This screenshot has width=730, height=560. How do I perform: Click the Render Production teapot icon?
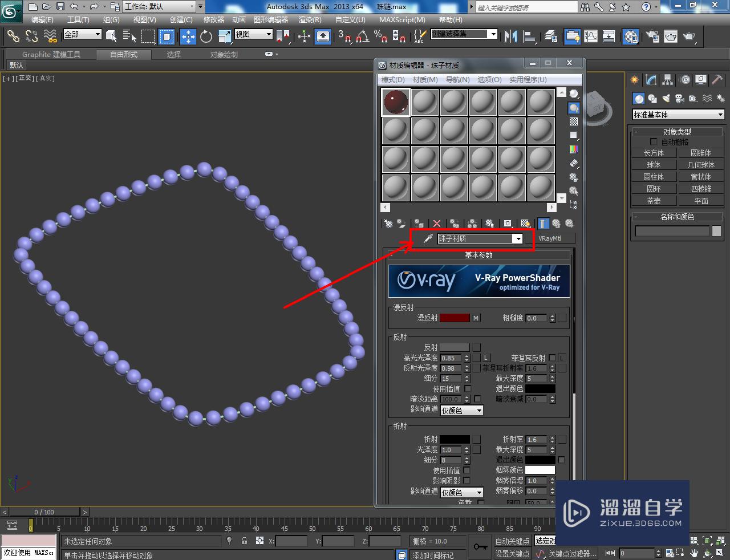690,36
